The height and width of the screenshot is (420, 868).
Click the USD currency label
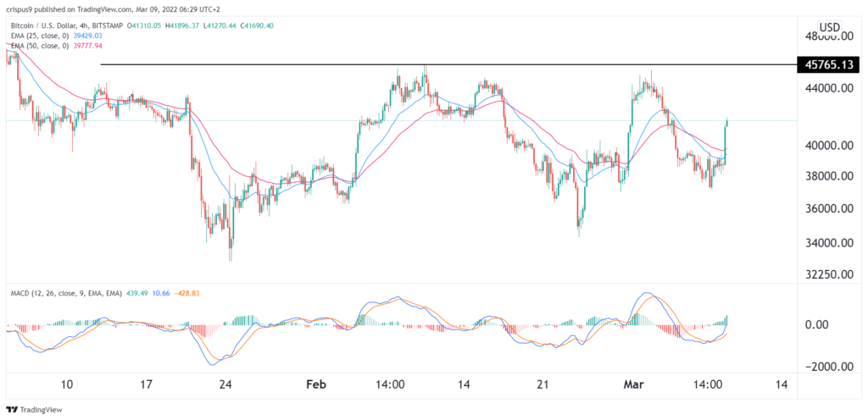[829, 27]
